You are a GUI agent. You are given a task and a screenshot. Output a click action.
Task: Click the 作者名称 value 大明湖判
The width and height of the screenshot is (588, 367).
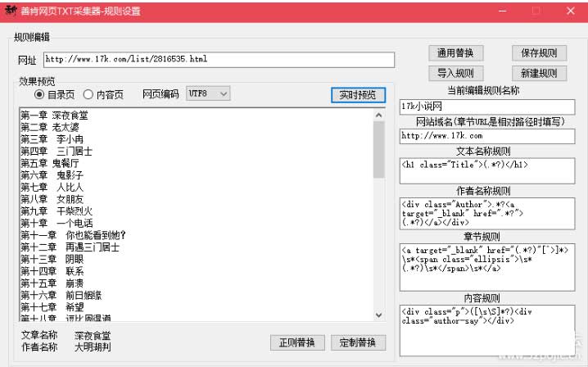(93, 347)
